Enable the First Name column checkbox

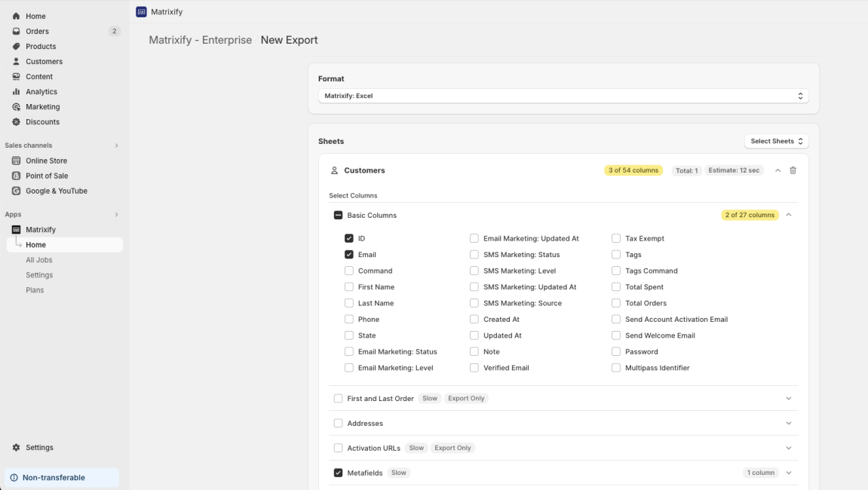point(349,286)
